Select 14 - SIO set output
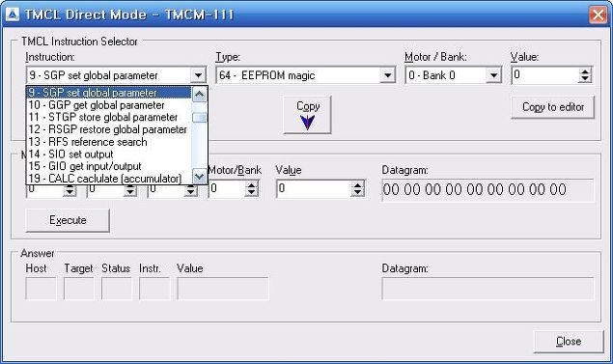The image size is (613, 364). 109,154
